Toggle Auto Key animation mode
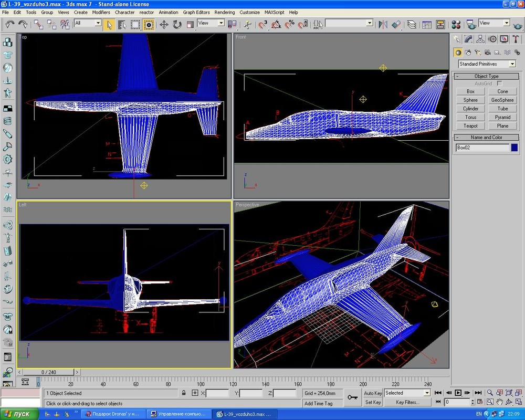 point(373,393)
